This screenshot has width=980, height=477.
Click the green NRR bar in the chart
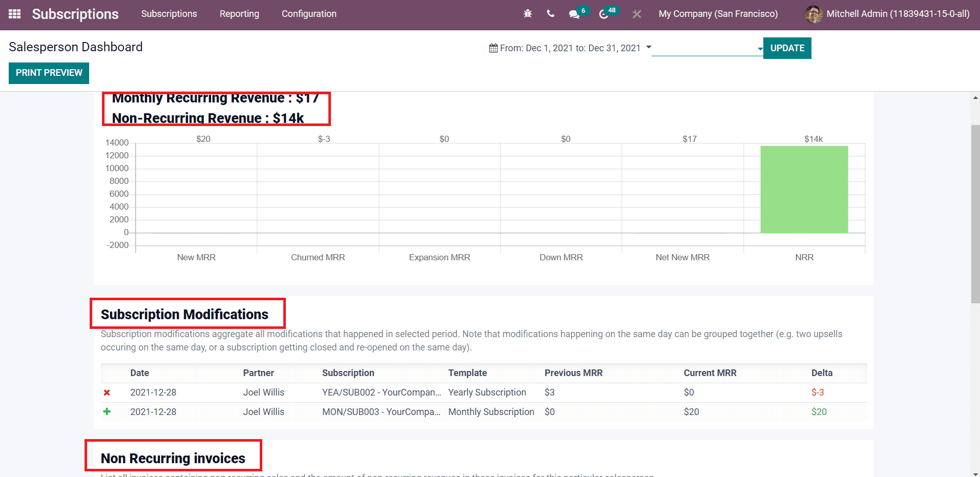[804, 190]
